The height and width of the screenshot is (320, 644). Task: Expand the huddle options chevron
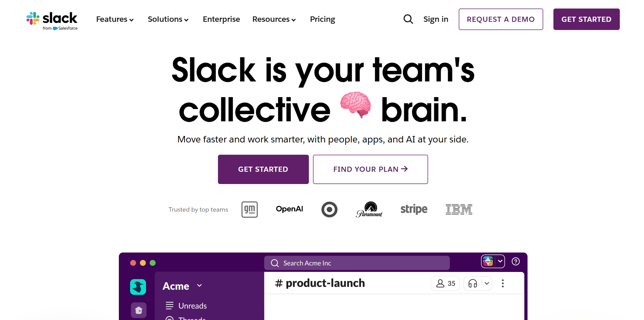[486, 283]
